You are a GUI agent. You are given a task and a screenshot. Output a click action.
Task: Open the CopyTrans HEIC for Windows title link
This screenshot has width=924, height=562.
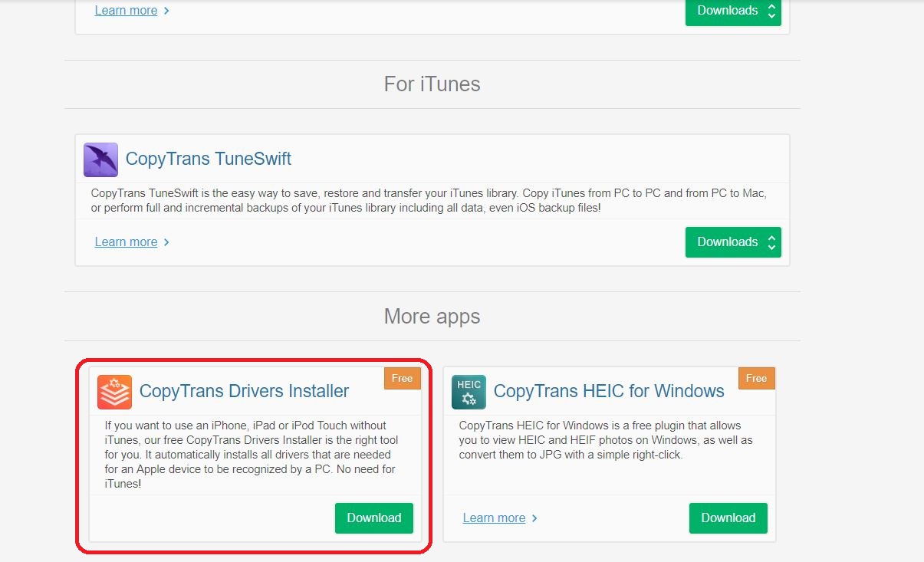click(x=609, y=391)
